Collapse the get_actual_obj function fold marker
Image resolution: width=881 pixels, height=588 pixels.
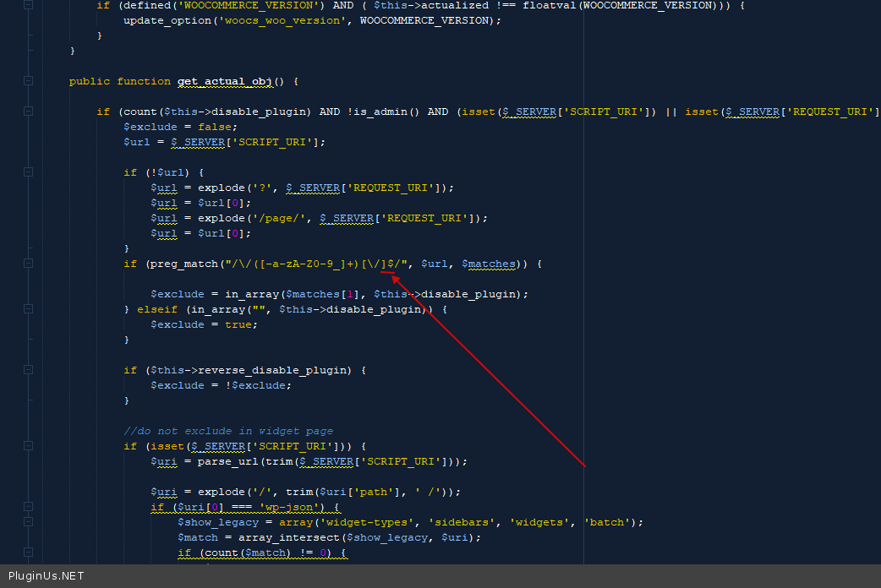tap(28, 81)
